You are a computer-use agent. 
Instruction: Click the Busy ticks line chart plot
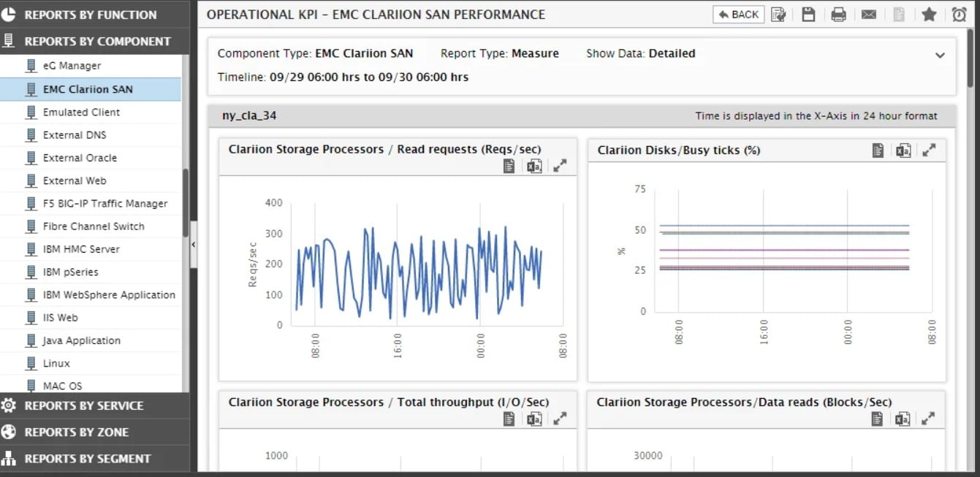(x=794, y=250)
